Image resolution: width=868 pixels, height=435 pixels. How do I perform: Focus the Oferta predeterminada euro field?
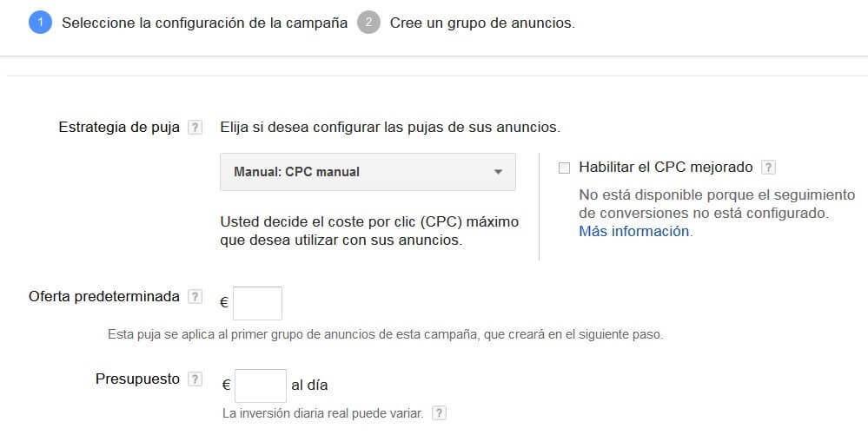tap(257, 303)
